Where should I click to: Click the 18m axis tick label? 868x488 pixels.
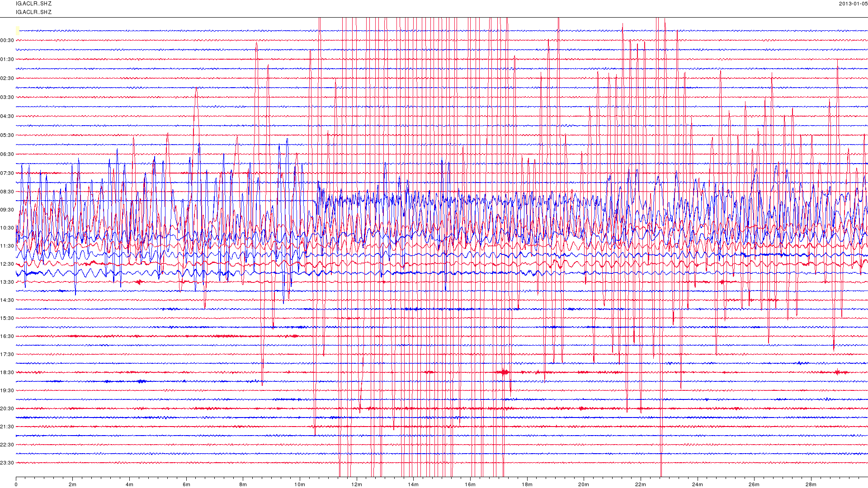click(x=527, y=485)
